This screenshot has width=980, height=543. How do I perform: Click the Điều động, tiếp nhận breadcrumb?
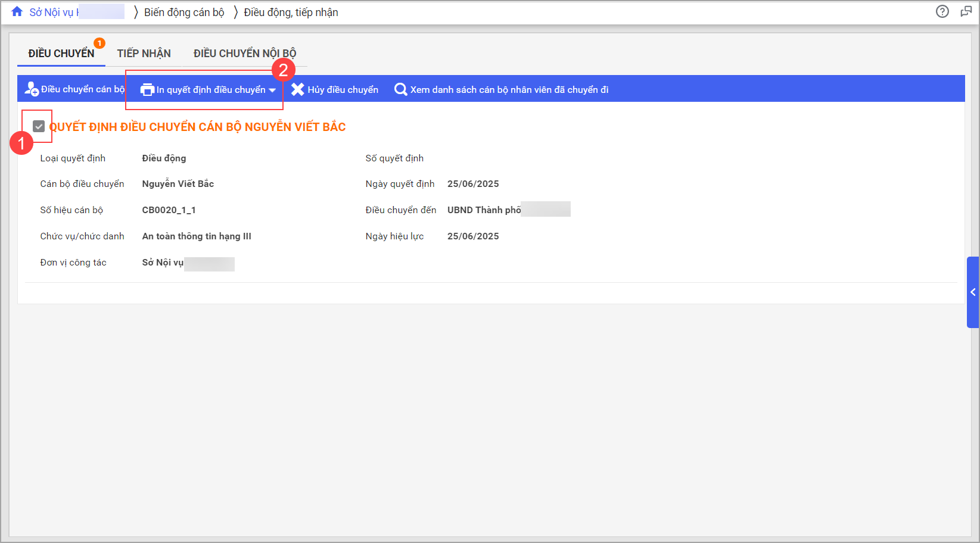point(291,13)
